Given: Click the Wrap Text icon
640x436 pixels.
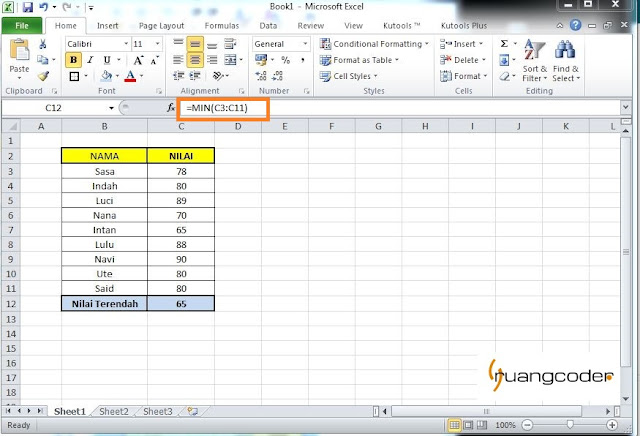Looking at the screenshot, I should tap(230, 44).
